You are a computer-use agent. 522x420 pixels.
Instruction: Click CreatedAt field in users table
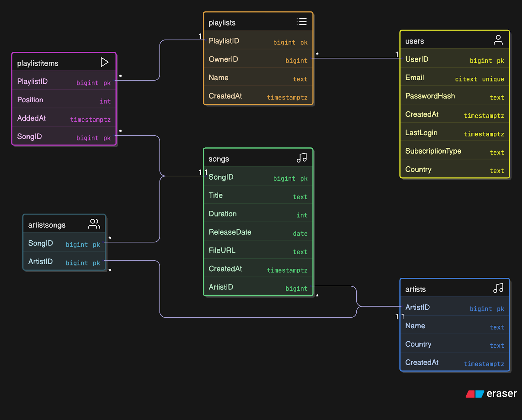point(455,113)
